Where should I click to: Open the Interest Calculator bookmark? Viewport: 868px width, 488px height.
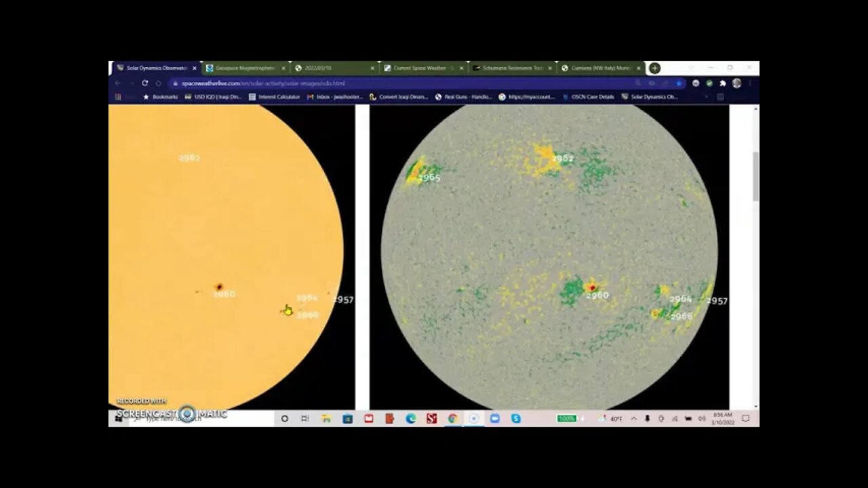tap(275, 97)
